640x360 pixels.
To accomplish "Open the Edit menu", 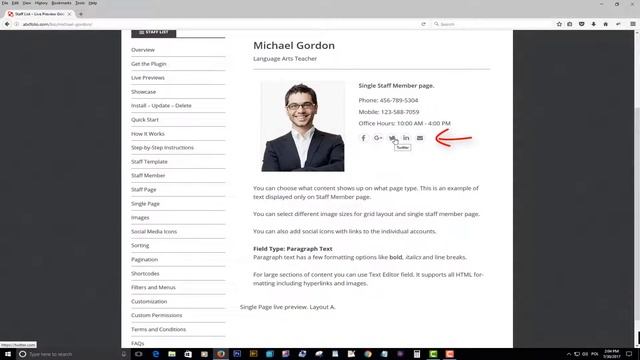I will point(15,3).
